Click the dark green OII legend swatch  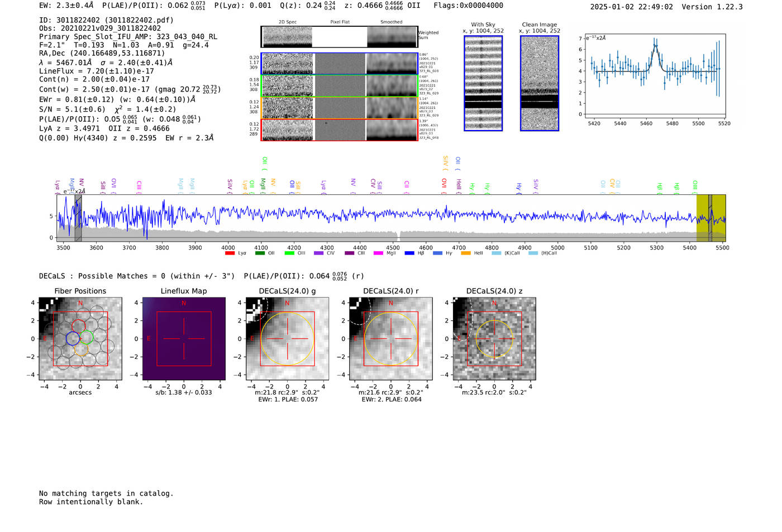point(260,253)
